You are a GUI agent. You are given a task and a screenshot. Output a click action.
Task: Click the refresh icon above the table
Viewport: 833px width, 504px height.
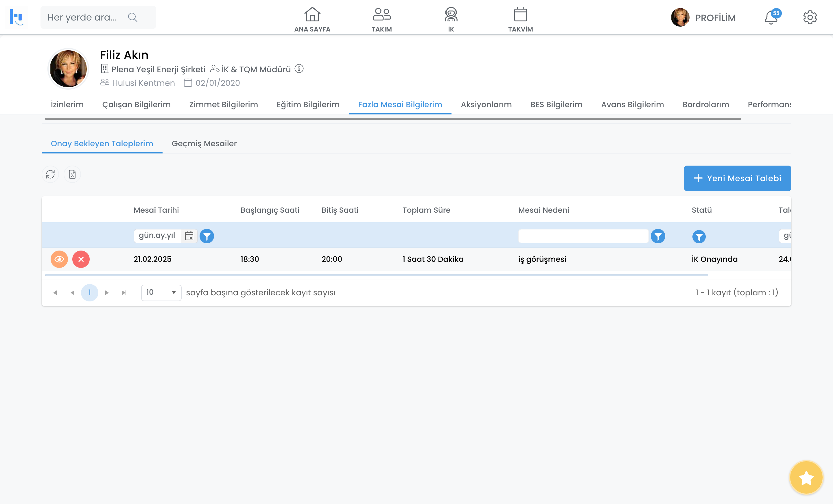[x=50, y=174]
